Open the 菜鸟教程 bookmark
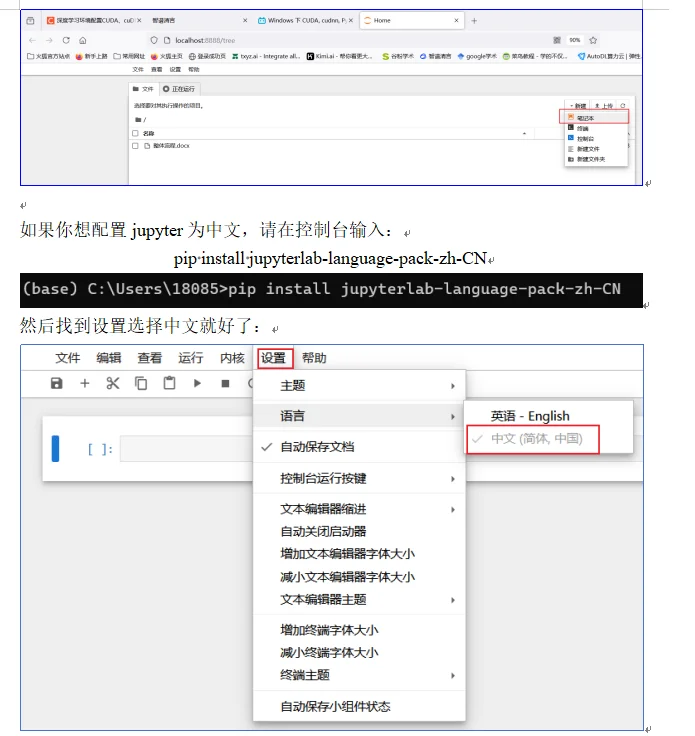Screen dimensions: 695x736 coord(535,56)
